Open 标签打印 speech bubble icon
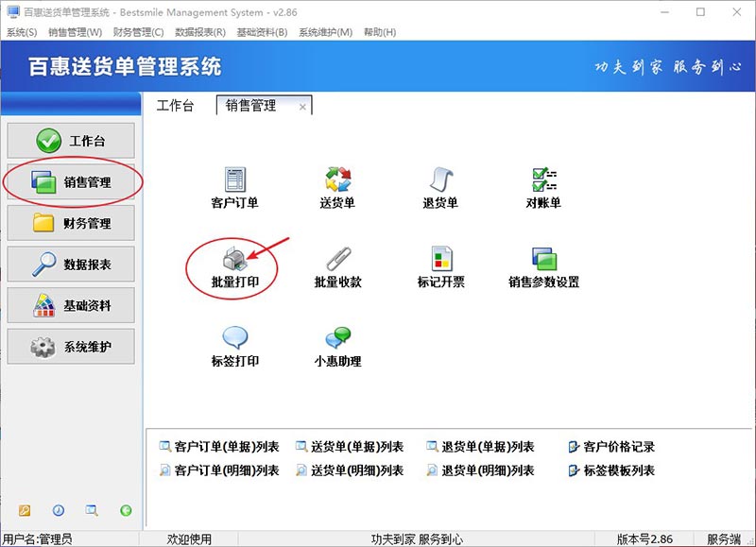The width and height of the screenshot is (756, 547). click(234, 337)
